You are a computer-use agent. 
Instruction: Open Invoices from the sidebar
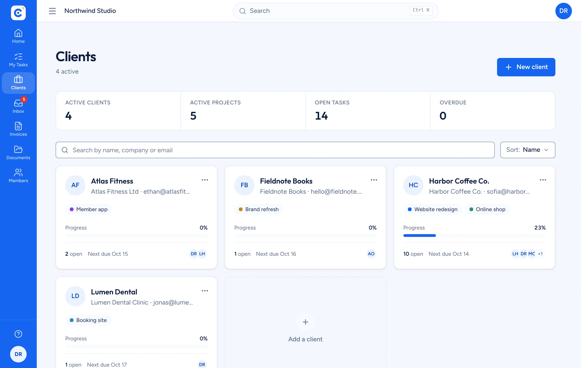(18, 129)
